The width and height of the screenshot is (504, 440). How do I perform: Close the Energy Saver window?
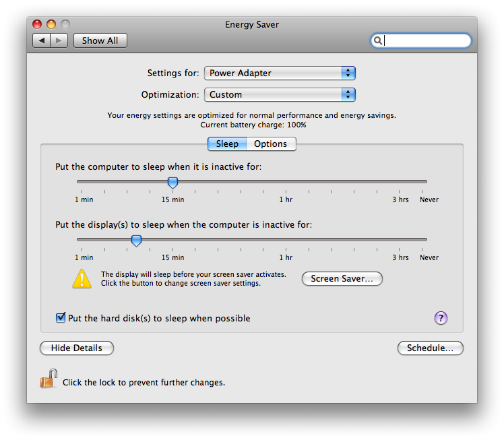(x=37, y=24)
